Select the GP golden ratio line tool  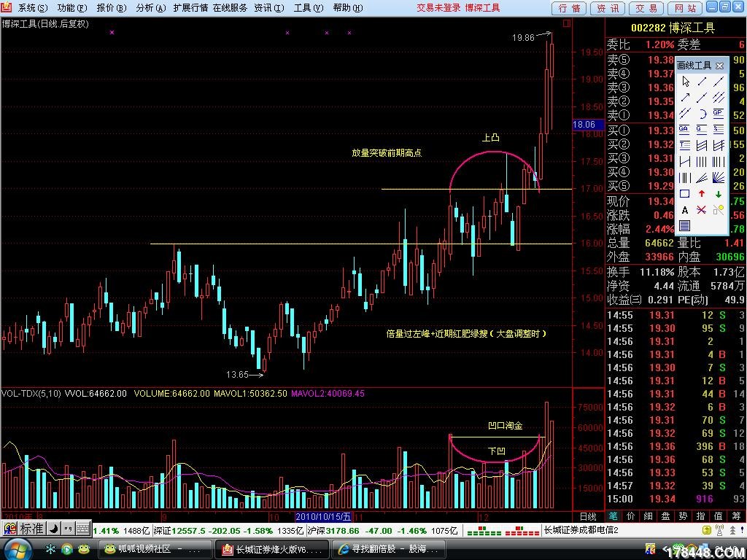tap(719, 113)
